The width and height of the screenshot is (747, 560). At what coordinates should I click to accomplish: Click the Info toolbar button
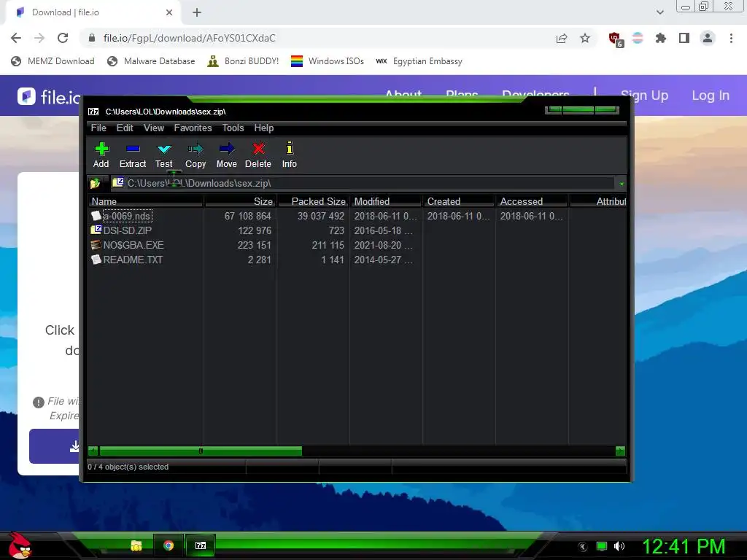tap(289, 155)
